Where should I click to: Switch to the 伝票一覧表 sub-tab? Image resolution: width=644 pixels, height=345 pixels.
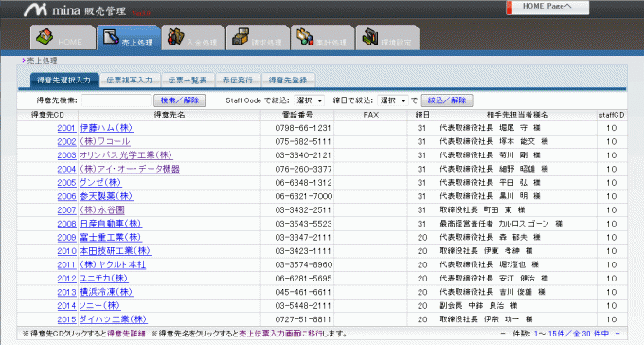tap(188, 81)
